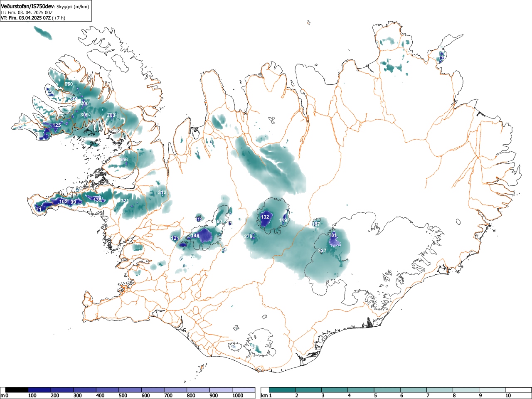
Task: Select the 9 km lightest legend swatch
Action: point(492,390)
